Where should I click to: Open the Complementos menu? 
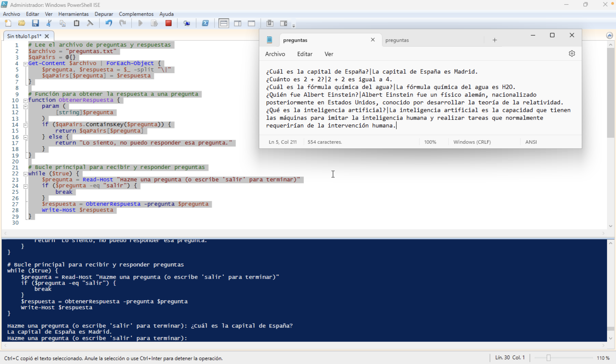(136, 14)
